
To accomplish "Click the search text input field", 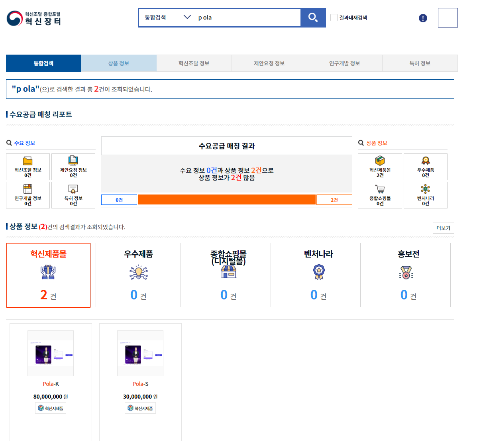I will tap(247, 18).
